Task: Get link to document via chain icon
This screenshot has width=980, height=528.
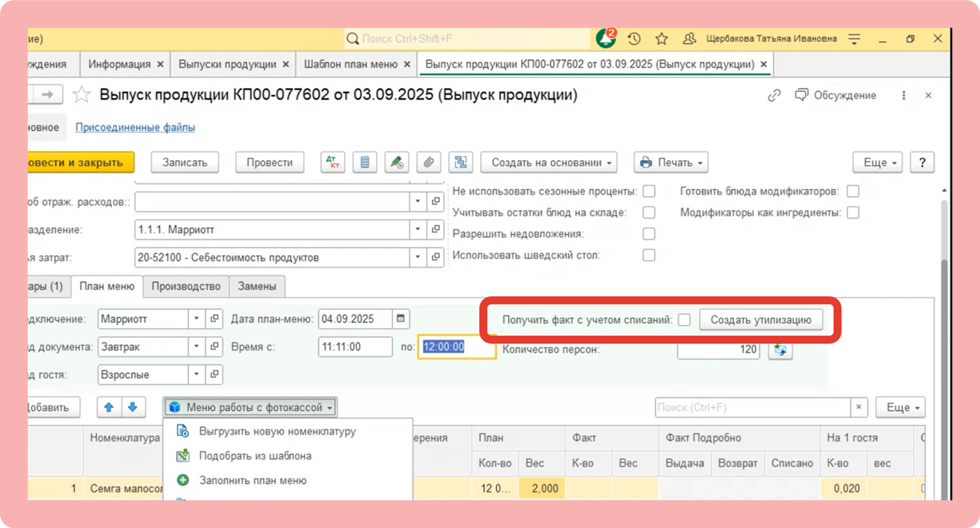Action: tap(774, 96)
